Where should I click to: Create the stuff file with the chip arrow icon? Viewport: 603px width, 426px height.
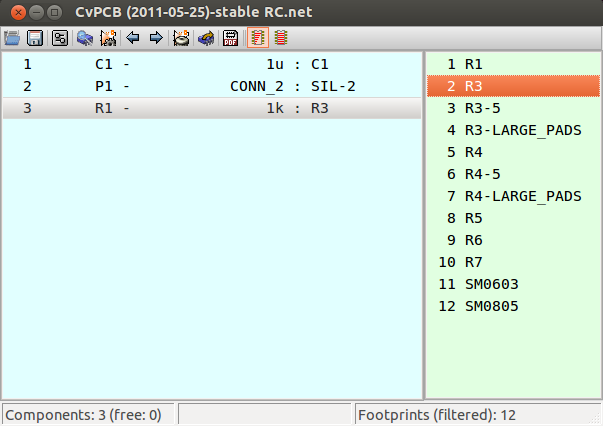coord(206,38)
